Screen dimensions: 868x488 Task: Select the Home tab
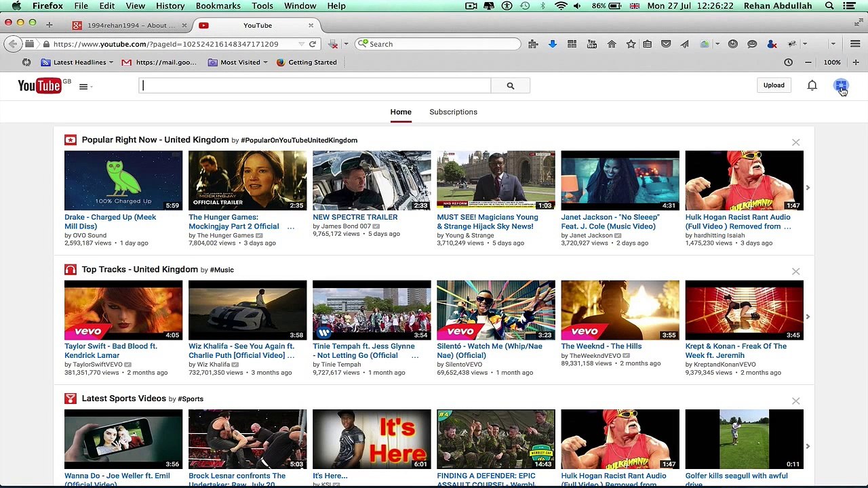(401, 112)
